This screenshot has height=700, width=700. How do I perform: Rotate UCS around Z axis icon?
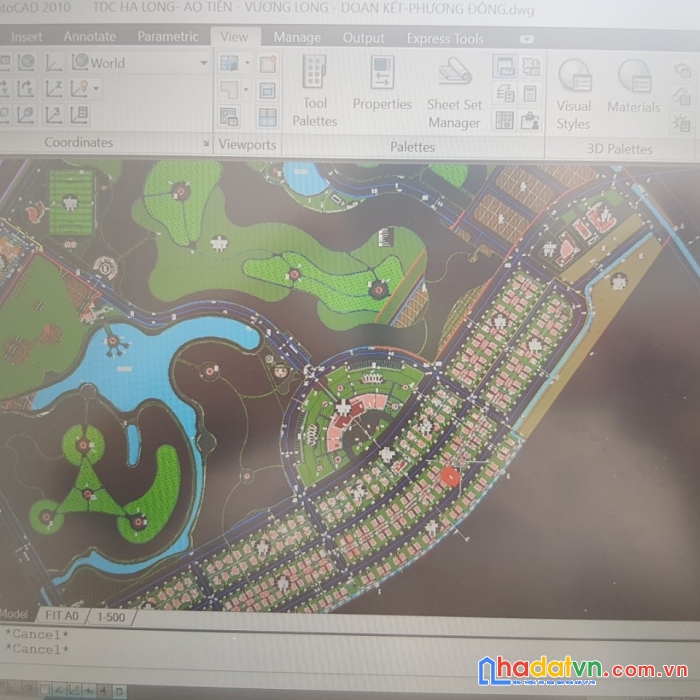(26, 88)
